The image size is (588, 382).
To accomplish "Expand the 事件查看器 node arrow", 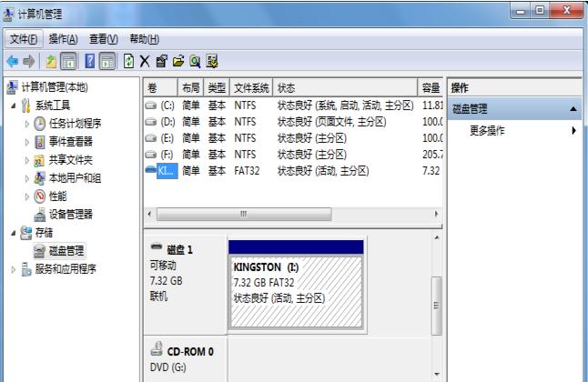I will pyautogui.click(x=26, y=142).
